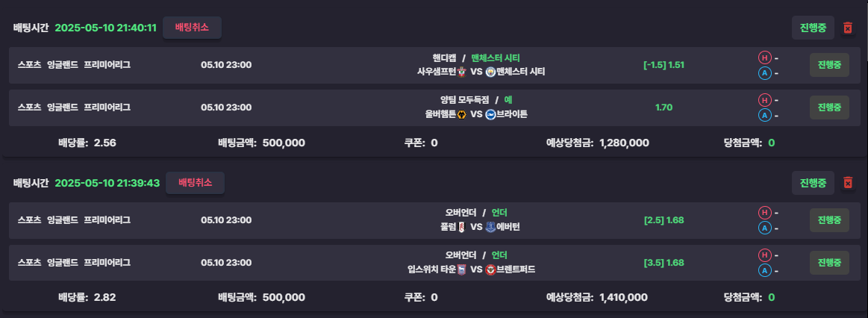Click the Wolverhampton wolf logo icon
The height and width of the screenshot is (318, 868).
click(x=462, y=115)
